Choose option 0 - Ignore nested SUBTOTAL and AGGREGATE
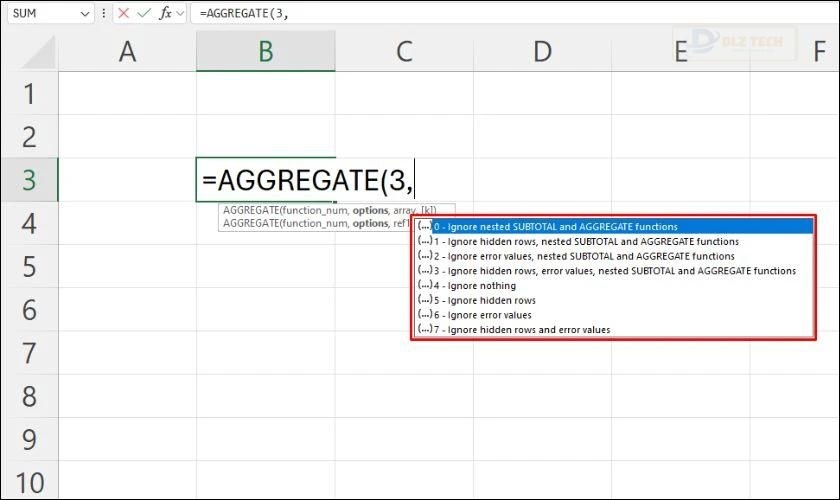 (x=614, y=227)
